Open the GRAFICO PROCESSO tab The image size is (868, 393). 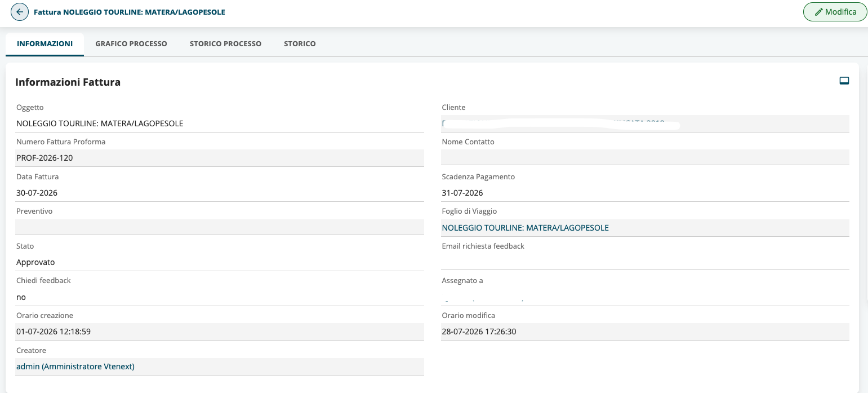tap(131, 44)
